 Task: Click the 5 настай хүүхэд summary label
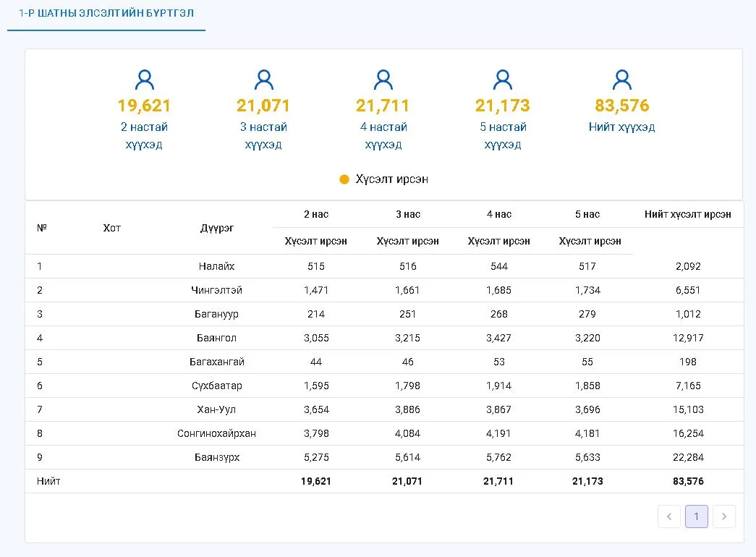[x=502, y=135]
